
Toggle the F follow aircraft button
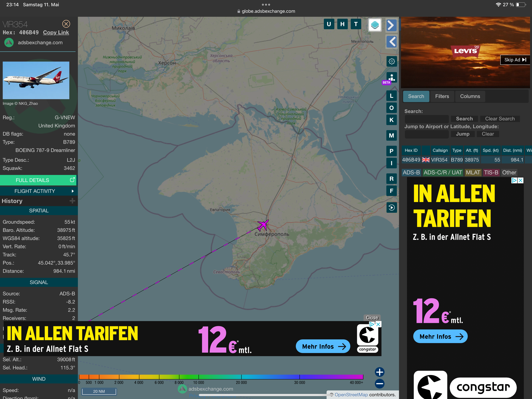point(391,191)
